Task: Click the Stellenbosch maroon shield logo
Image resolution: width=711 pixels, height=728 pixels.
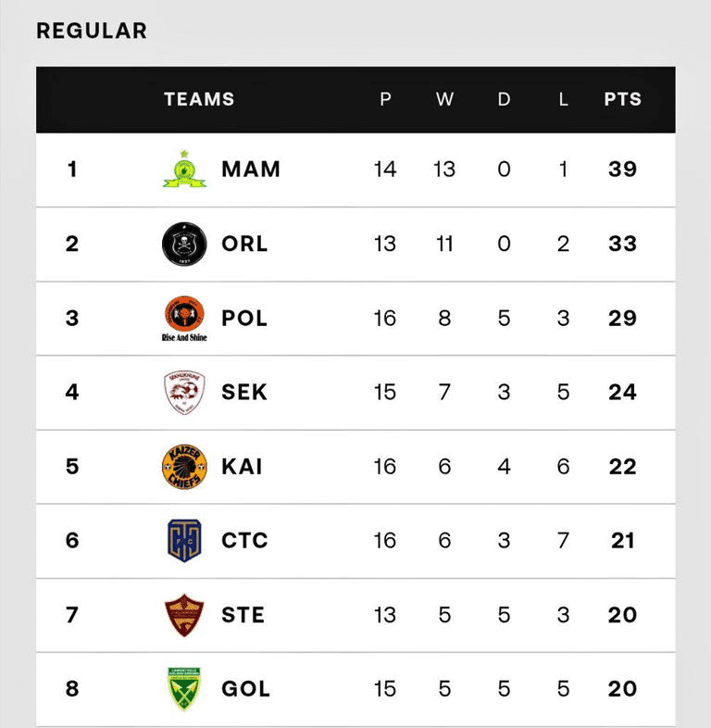Action: [x=184, y=615]
